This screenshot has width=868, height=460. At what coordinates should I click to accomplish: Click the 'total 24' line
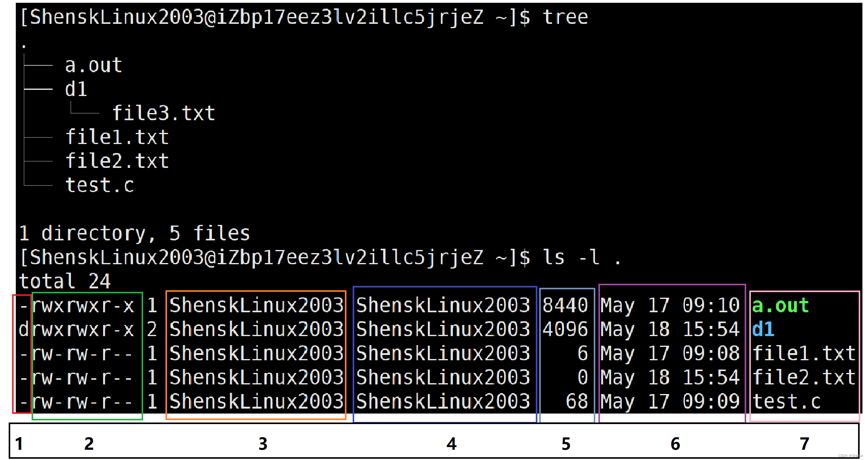[65, 281]
